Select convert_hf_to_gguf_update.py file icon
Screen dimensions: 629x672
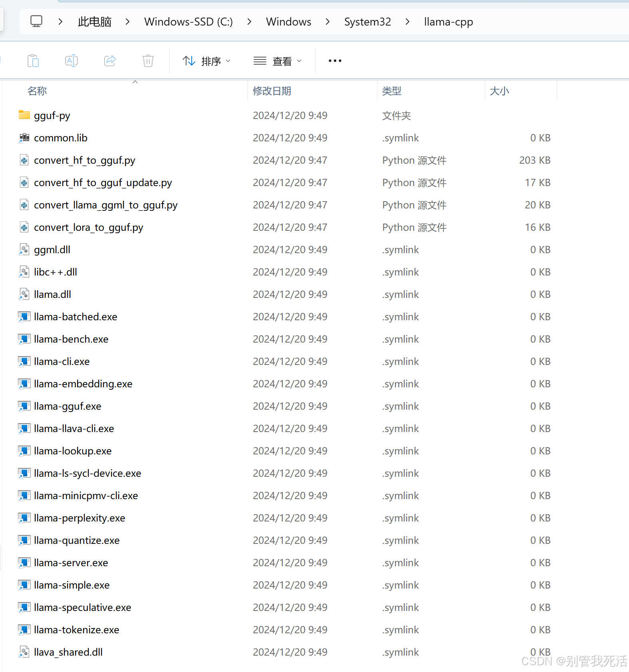click(24, 182)
